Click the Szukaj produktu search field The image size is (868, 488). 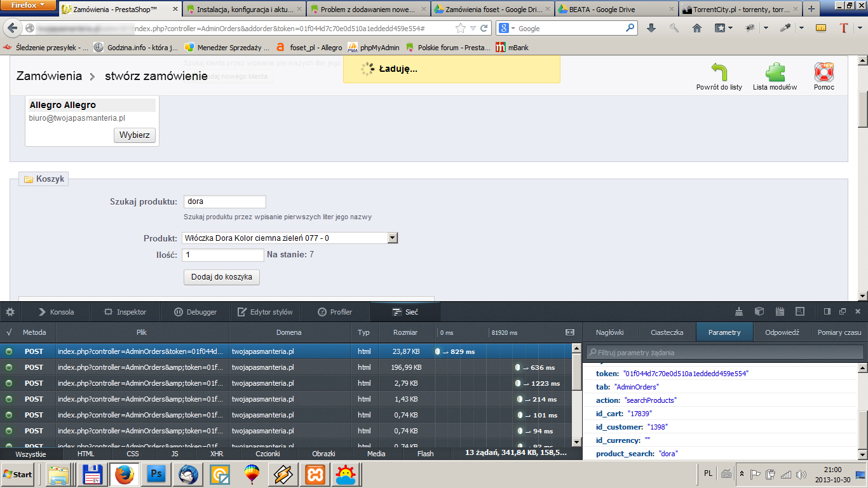coord(224,201)
